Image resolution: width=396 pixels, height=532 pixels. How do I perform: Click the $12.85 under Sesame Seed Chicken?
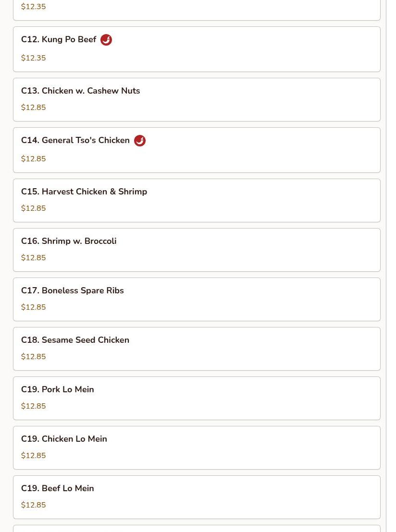(x=33, y=357)
